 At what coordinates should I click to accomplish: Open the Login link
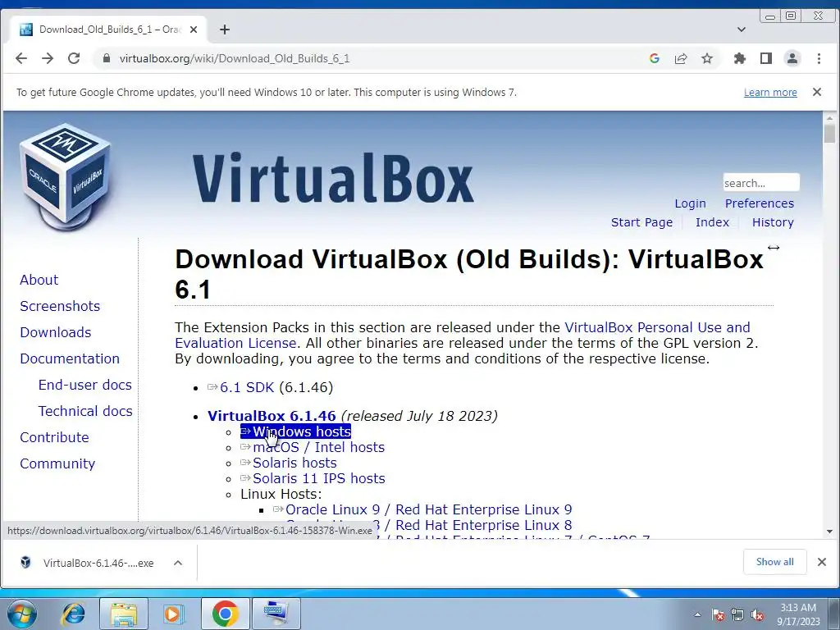[690, 203]
